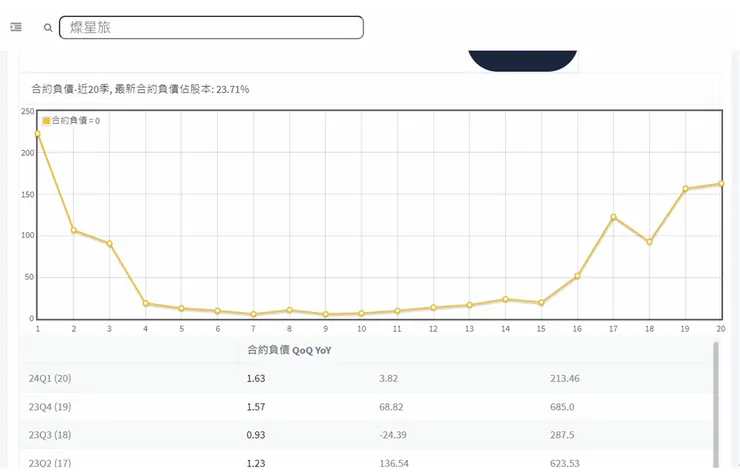
Task: Toggle the 合約負債 legend series
Action: pyautogui.click(x=71, y=121)
